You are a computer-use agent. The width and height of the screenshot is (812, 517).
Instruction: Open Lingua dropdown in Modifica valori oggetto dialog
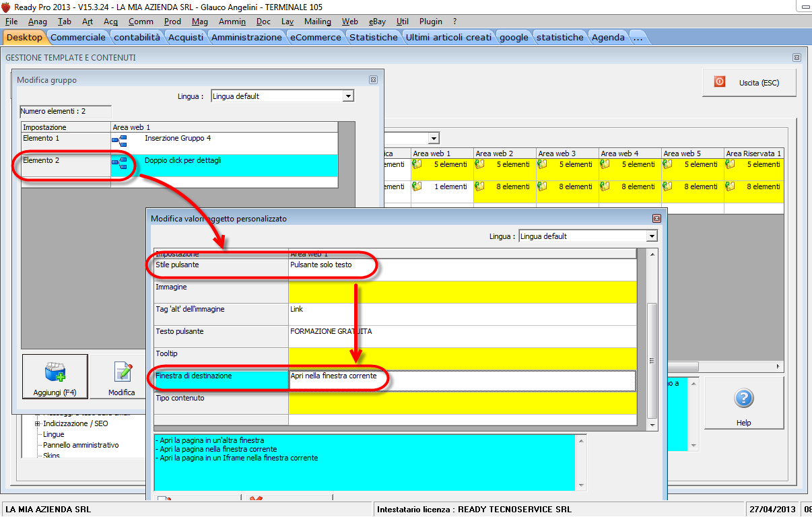(x=651, y=236)
